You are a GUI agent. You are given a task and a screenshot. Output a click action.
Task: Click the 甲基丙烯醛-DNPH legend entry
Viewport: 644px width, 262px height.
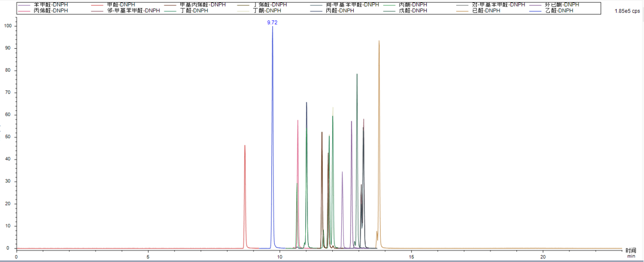pos(202,4)
